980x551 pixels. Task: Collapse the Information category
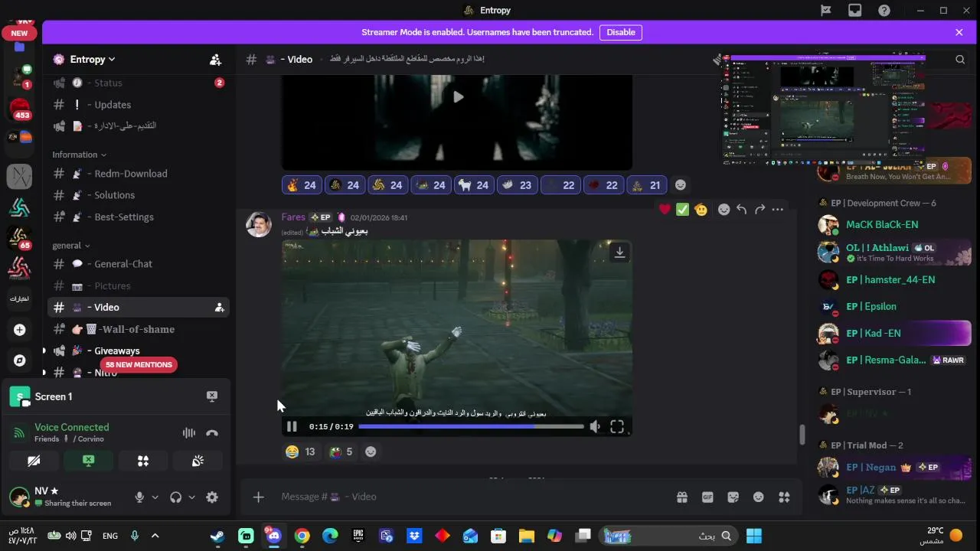(80, 155)
